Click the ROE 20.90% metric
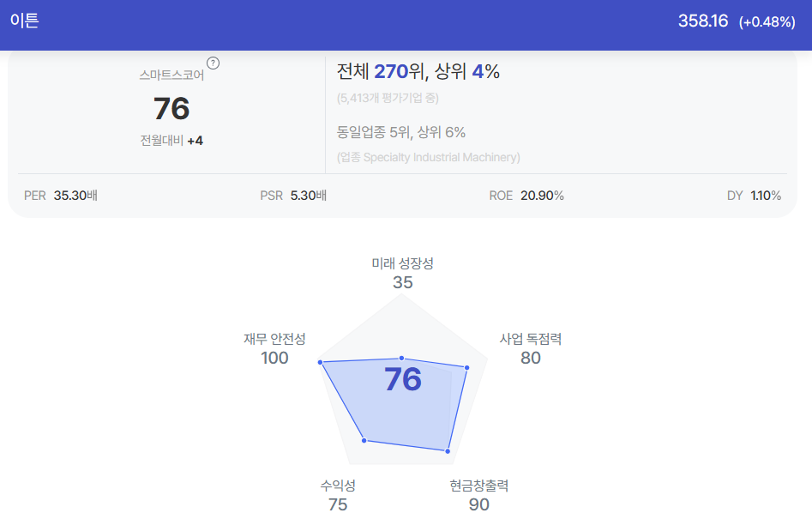Image resolution: width=812 pixels, height=519 pixels. coord(526,196)
